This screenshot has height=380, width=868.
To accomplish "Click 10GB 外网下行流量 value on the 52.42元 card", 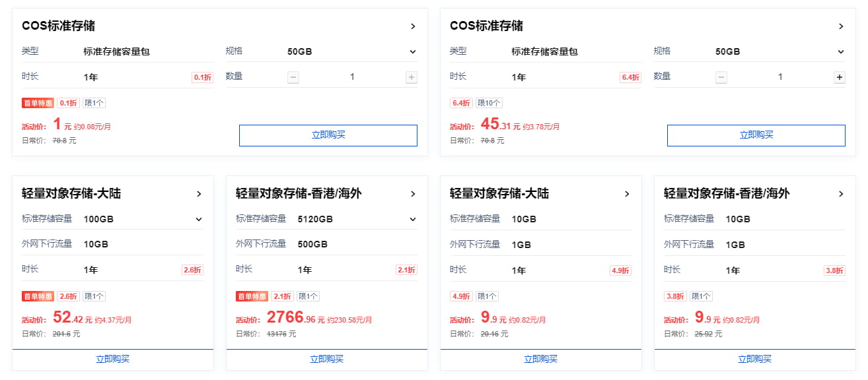I will [x=96, y=244].
